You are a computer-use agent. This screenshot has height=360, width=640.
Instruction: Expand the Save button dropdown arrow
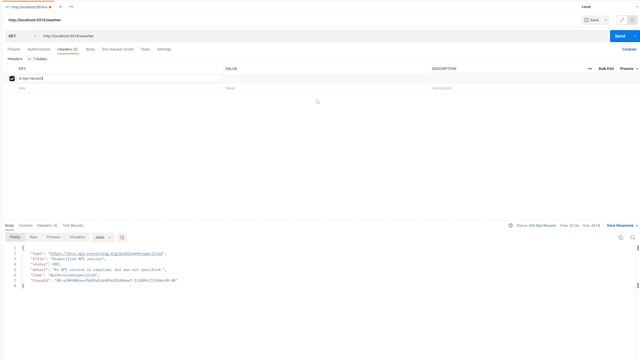pos(606,20)
